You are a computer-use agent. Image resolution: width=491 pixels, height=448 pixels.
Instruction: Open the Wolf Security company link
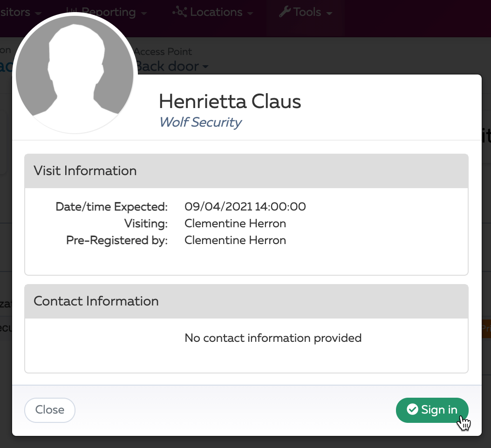click(200, 122)
